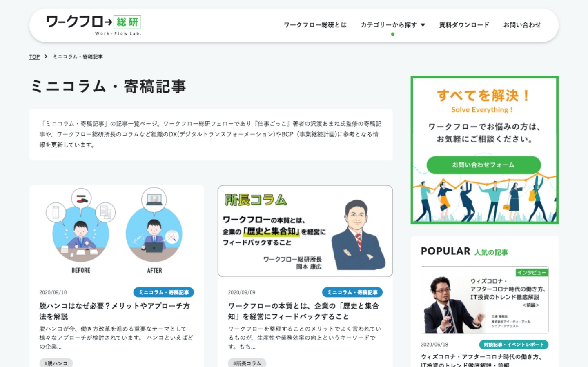Click お問い合わせフォーム green button
The image size is (588, 367).
(483, 165)
